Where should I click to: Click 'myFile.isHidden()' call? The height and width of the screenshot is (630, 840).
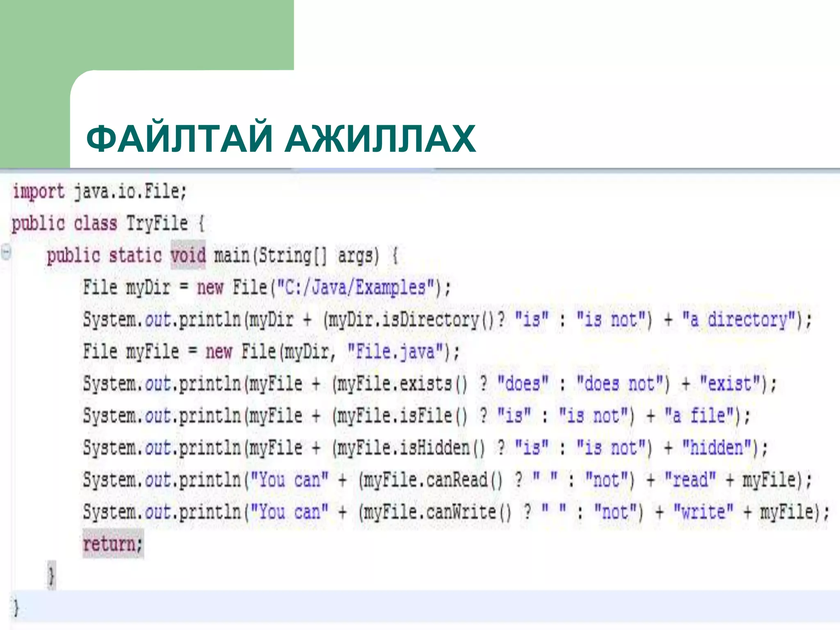click(411, 447)
